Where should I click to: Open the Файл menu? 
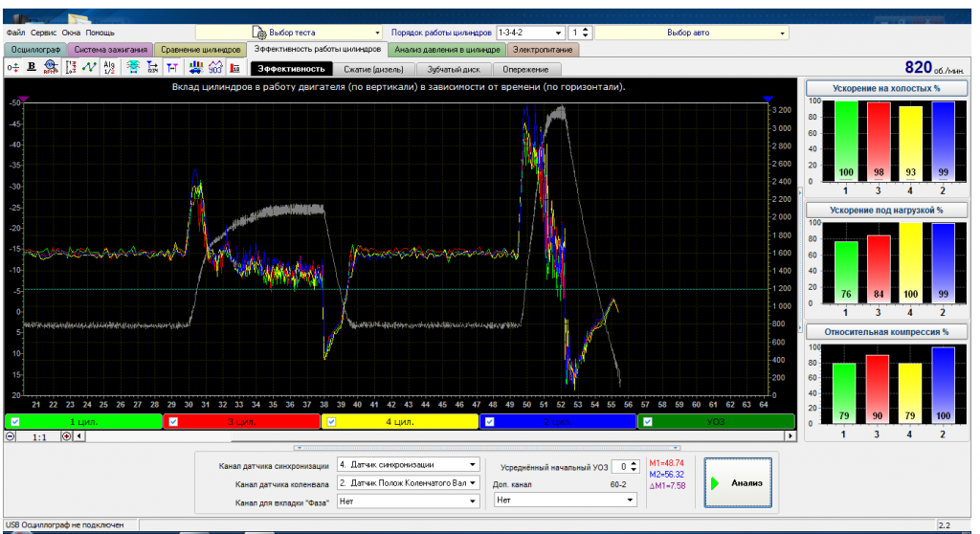click(x=15, y=33)
